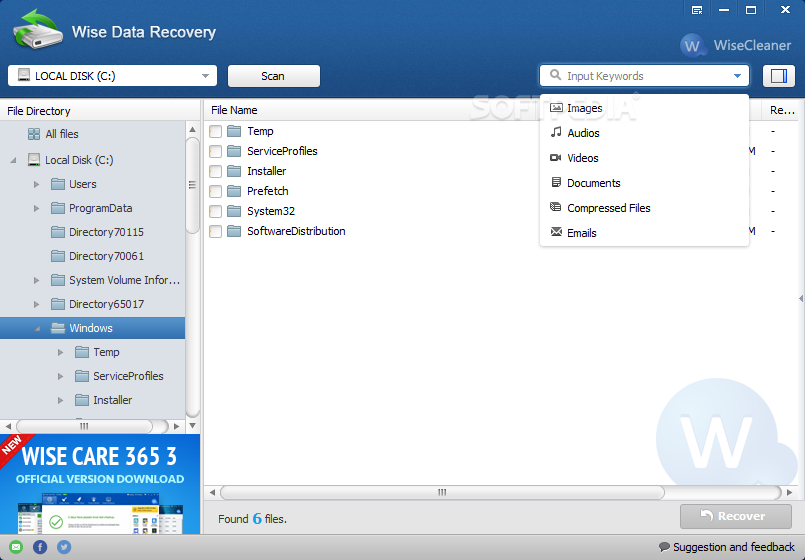Sort by the File Name column header
The height and width of the screenshot is (560, 805).
click(x=234, y=110)
